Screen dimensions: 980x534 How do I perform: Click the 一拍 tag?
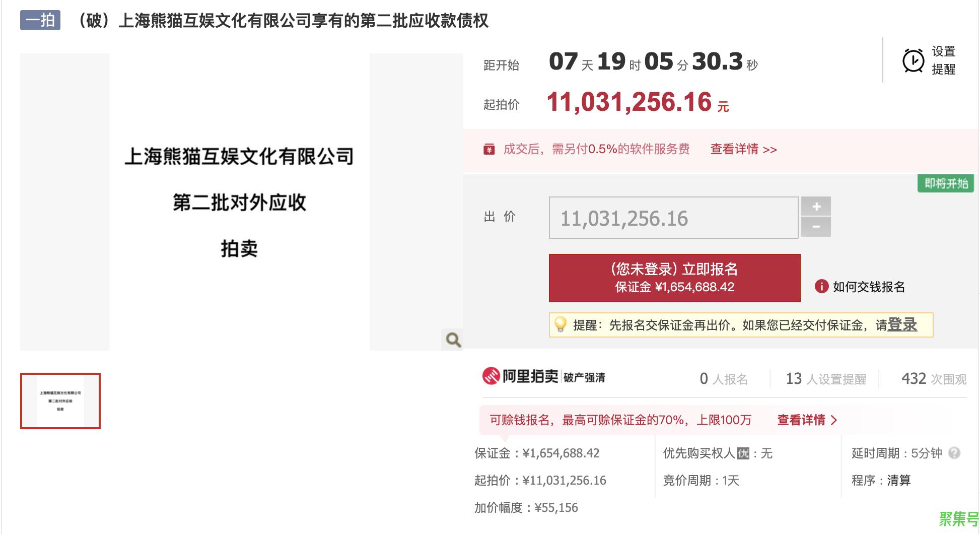pyautogui.click(x=40, y=20)
